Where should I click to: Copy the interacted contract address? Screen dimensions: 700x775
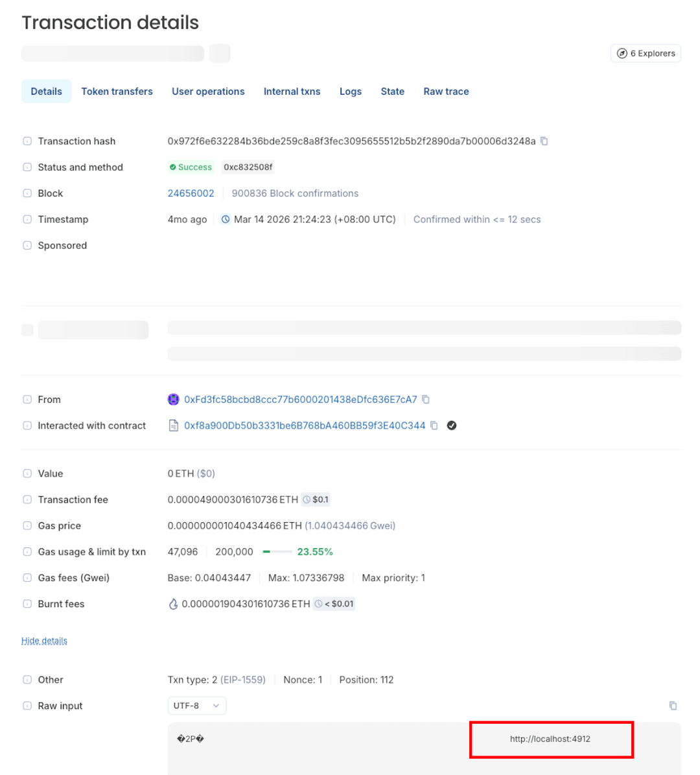coord(434,425)
